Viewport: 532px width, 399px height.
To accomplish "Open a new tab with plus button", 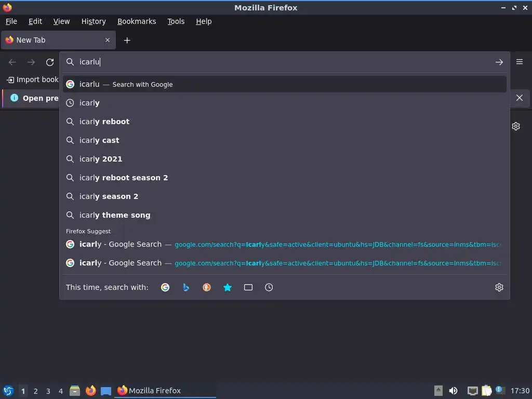I will (x=127, y=41).
